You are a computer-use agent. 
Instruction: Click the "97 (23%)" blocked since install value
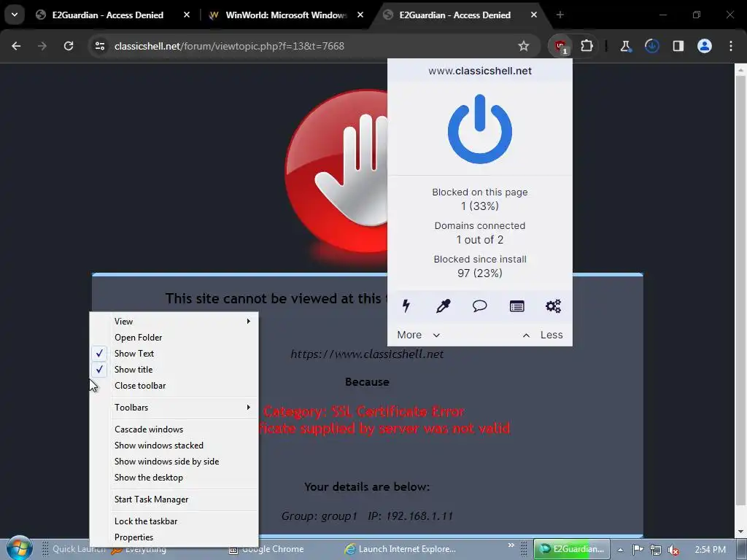pos(480,273)
